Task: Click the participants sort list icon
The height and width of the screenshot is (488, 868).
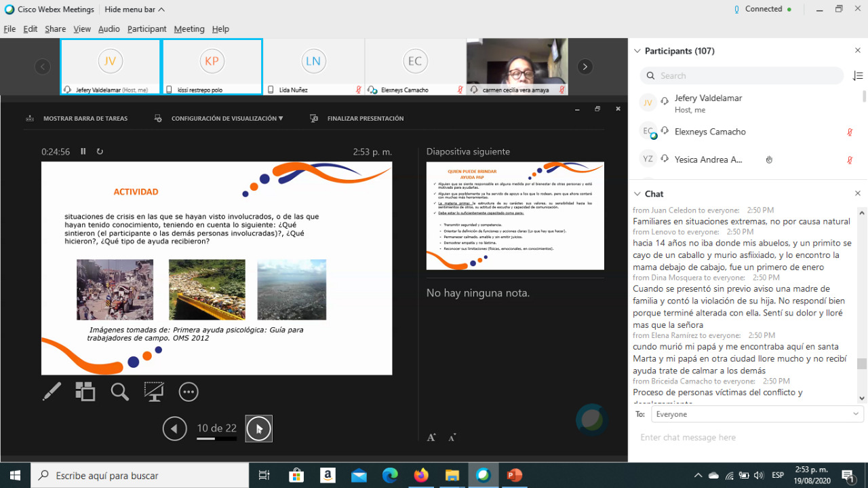Action: click(x=857, y=76)
